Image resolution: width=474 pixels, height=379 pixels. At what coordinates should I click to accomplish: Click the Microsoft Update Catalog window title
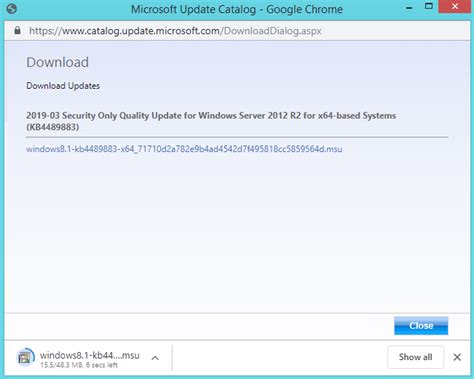[237, 9]
